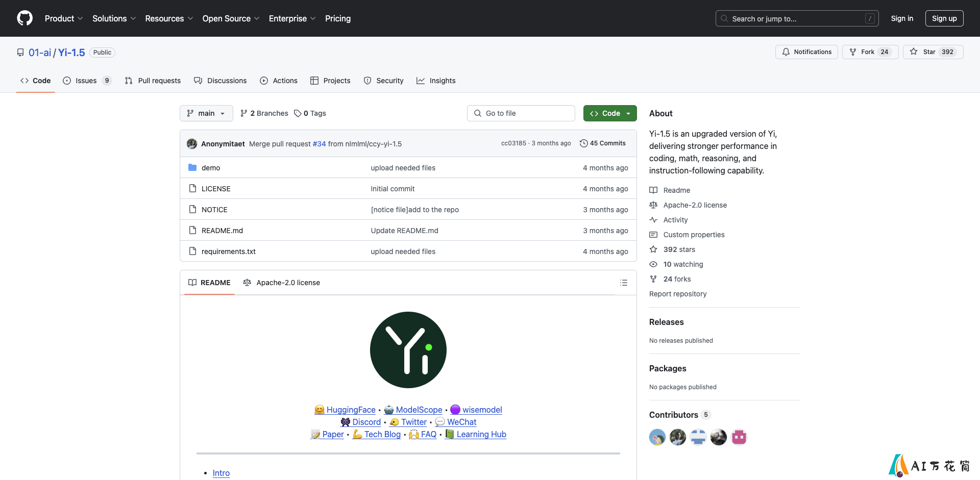Open pull request #34 link

pos(319,144)
